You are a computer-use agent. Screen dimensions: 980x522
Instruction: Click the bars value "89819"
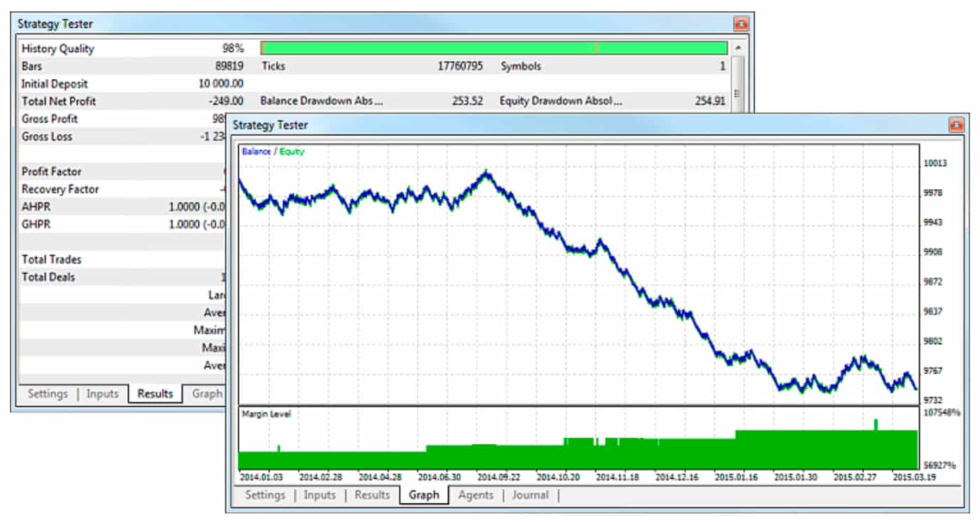click(228, 66)
